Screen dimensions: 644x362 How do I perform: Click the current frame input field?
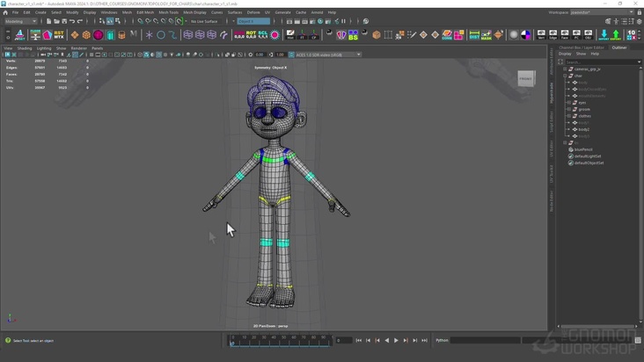pos(344,340)
